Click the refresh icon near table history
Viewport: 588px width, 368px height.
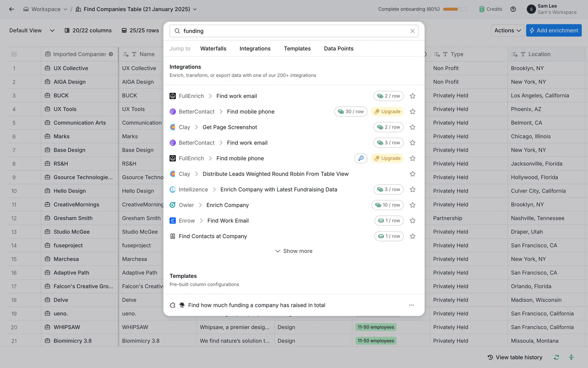[556, 357]
